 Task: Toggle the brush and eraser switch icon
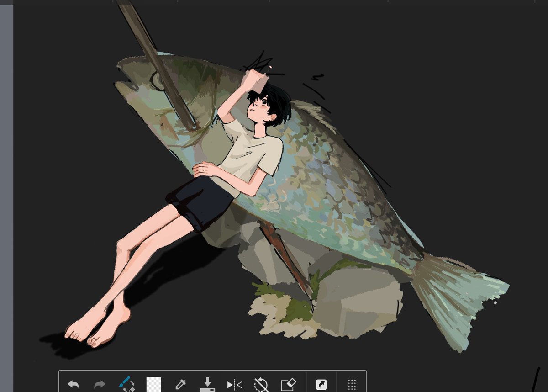(126, 384)
